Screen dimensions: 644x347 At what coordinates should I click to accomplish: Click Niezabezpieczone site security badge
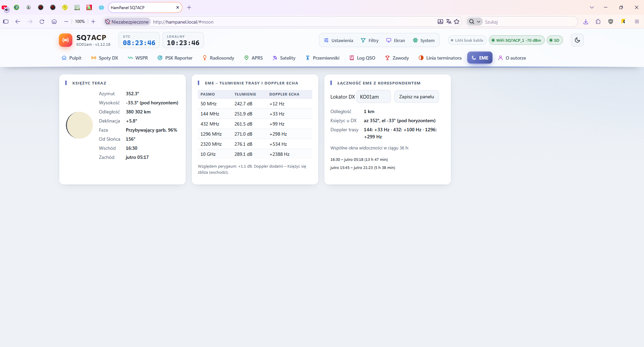pyautogui.click(x=127, y=22)
